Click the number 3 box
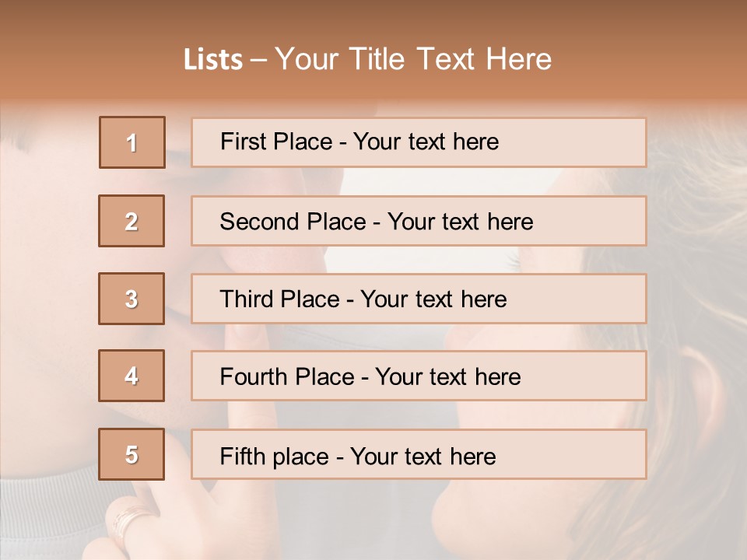Screen dimensions: 747x560 132,299
